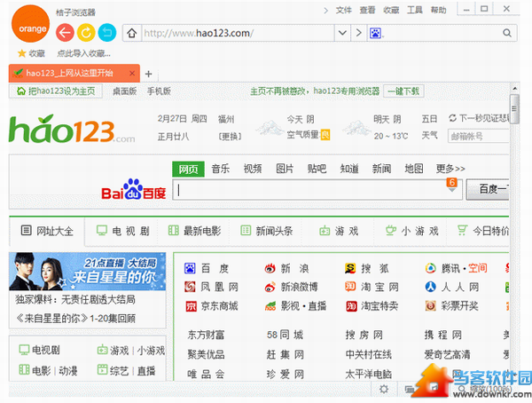
Task: Click the address bar URL field
Action: click(239, 33)
